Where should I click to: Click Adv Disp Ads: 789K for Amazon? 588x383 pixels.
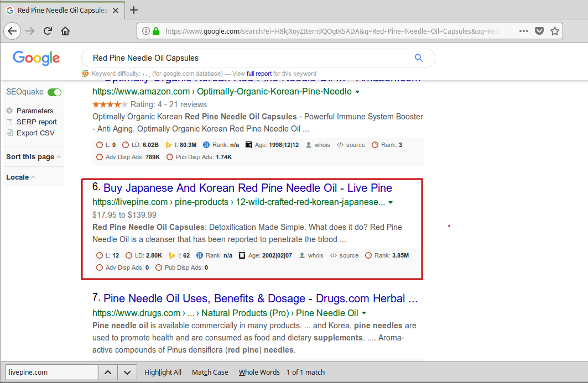point(128,157)
